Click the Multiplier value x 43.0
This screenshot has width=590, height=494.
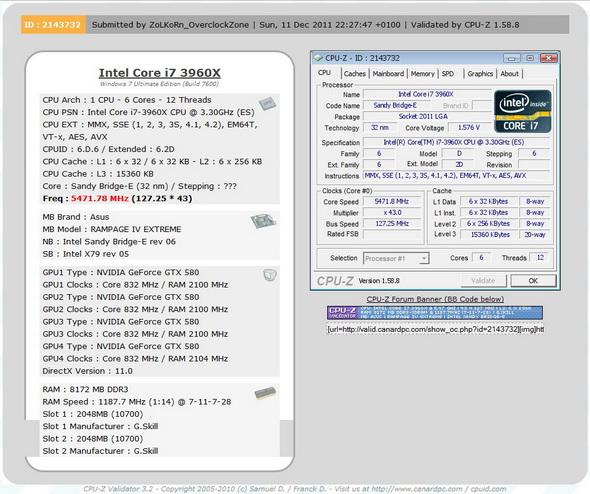click(392, 212)
